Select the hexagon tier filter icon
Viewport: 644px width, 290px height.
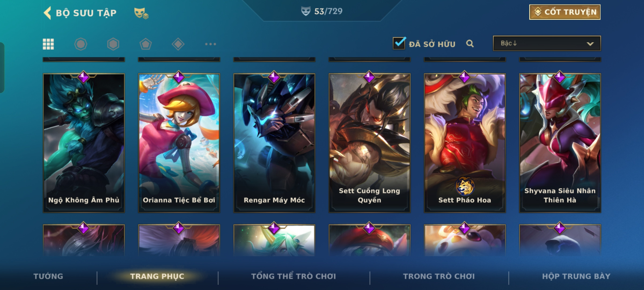click(113, 44)
